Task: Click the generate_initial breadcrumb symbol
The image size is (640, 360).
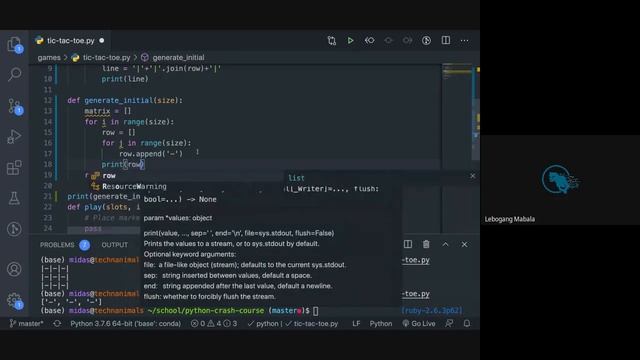Action: 178,58
